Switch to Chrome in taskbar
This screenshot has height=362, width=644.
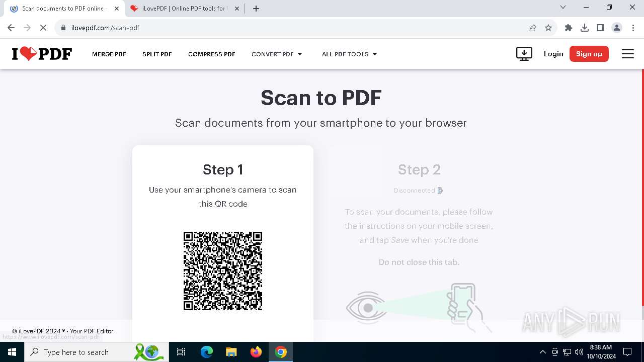(281, 352)
